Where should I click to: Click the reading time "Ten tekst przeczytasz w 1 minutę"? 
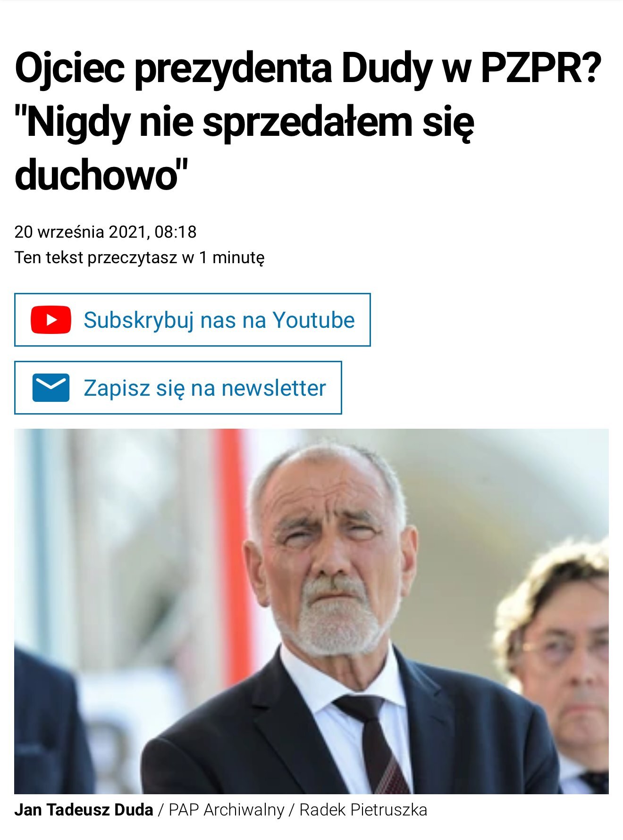140,258
